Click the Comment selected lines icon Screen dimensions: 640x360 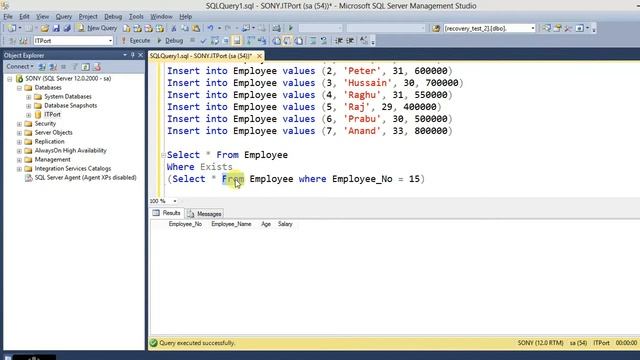point(313,40)
